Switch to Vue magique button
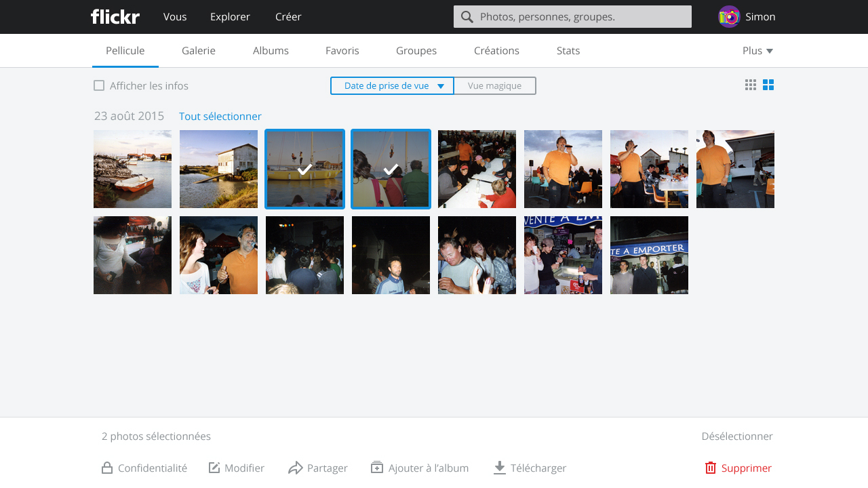This screenshot has height=488, width=868. tap(495, 86)
